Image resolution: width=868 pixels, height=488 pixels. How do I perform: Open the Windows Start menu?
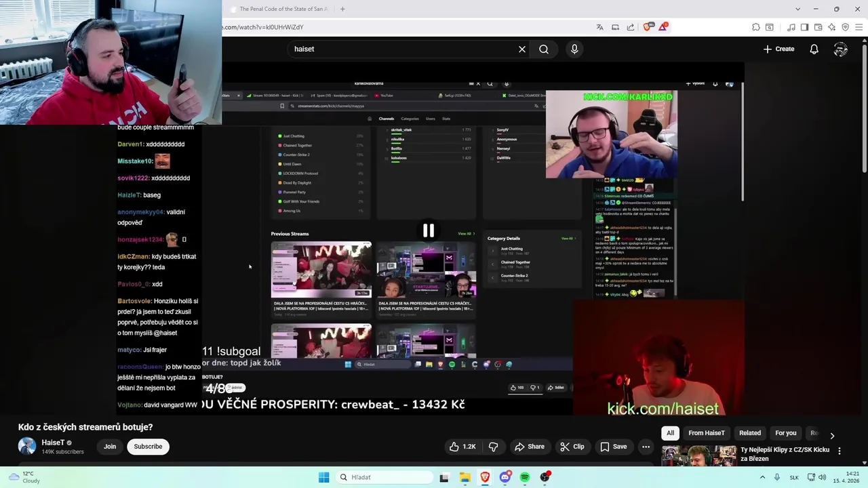tap(323, 477)
